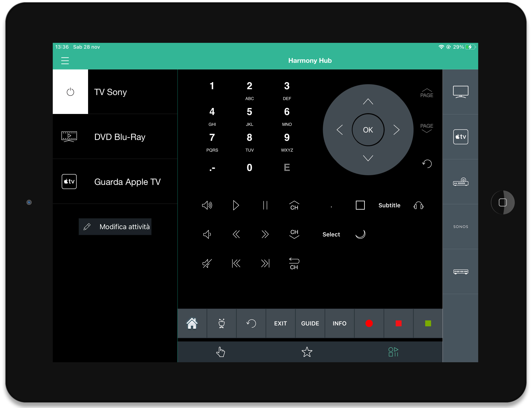Click the sleep moon icon
This screenshot has height=408, width=532.
point(360,234)
